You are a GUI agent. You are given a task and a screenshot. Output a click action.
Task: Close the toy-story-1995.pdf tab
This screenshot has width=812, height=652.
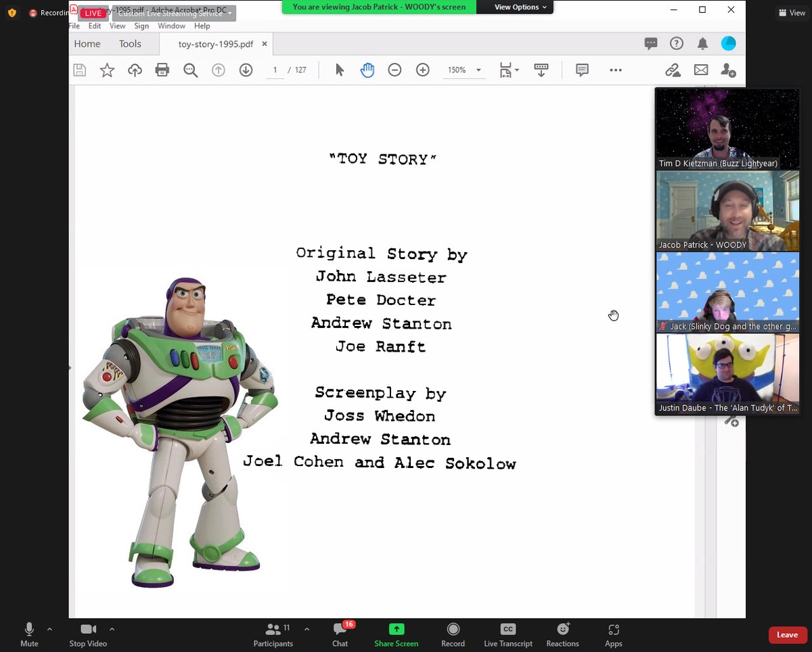[x=265, y=44]
